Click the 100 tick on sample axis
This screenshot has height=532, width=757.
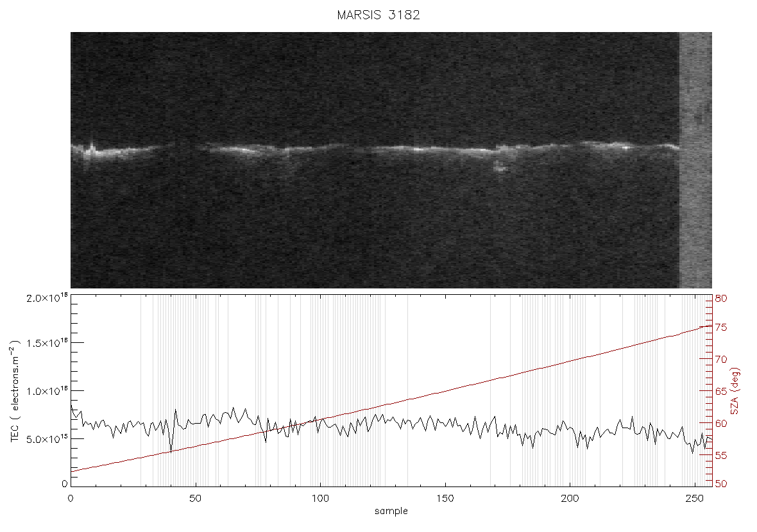click(x=320, y=499)
